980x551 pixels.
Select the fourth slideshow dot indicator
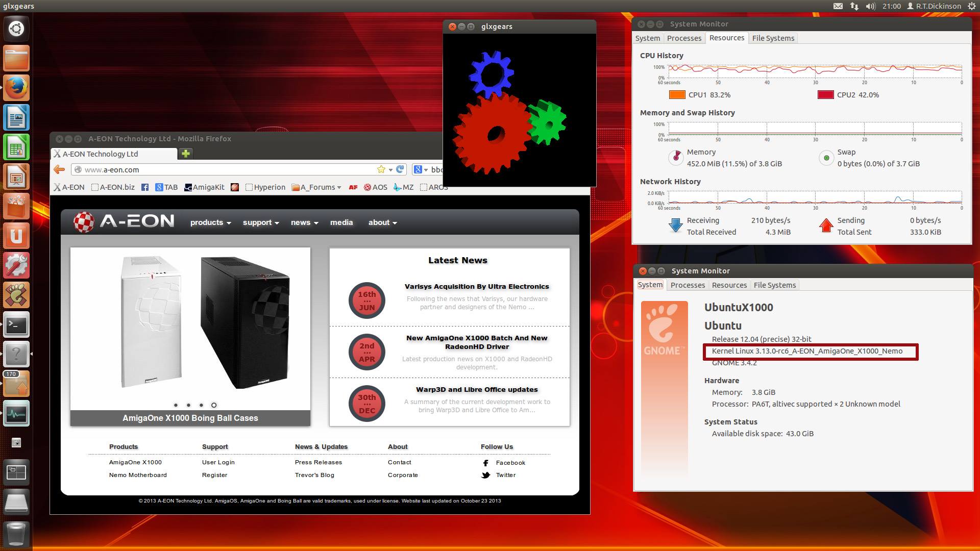[214, 405]
